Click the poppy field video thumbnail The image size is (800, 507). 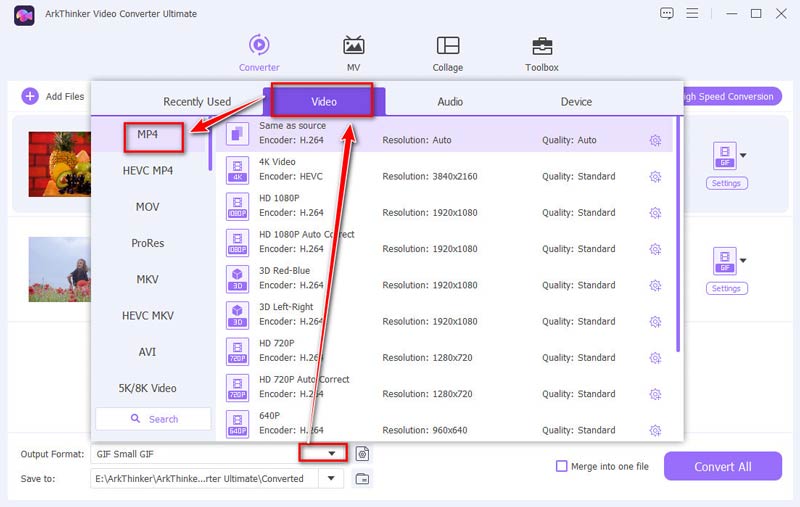[60, 269]
